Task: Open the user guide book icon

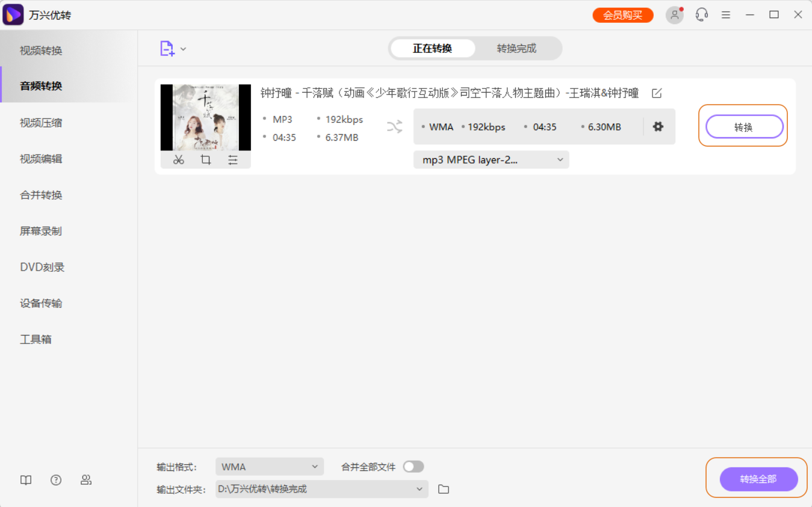Action: (x=26, y=480)
